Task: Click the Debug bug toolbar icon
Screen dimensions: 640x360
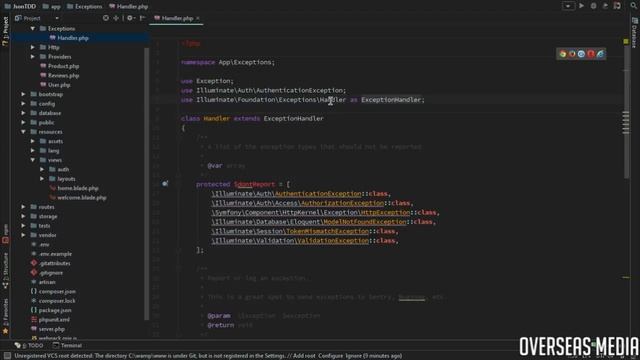Action: (x=593, y=6)
